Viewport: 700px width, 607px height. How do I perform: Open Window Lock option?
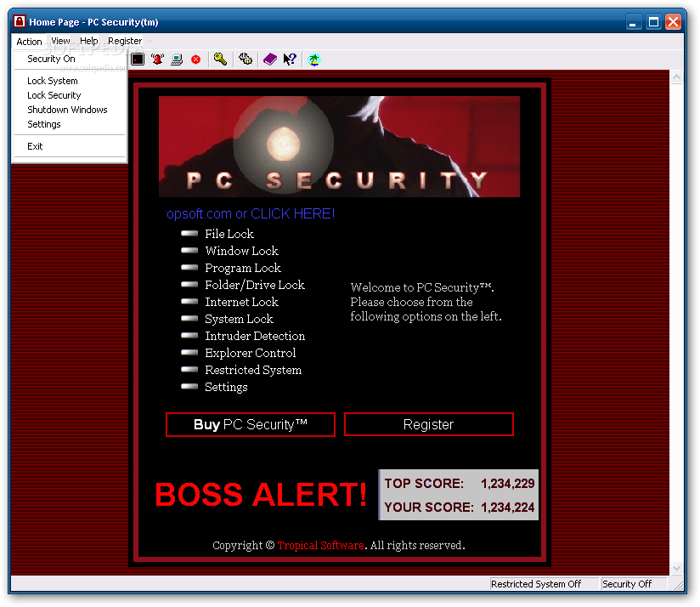pyautogui.click(x=241, y=251)
